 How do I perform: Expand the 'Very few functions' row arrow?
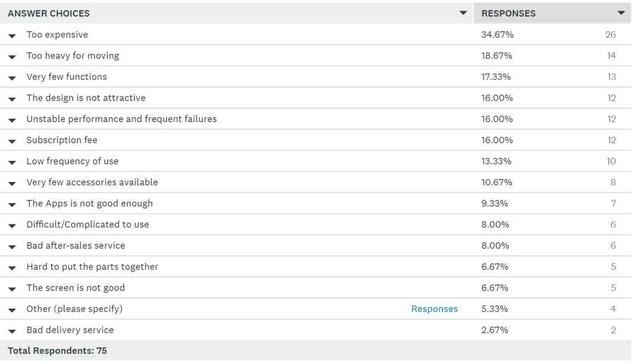coord(12,78)
